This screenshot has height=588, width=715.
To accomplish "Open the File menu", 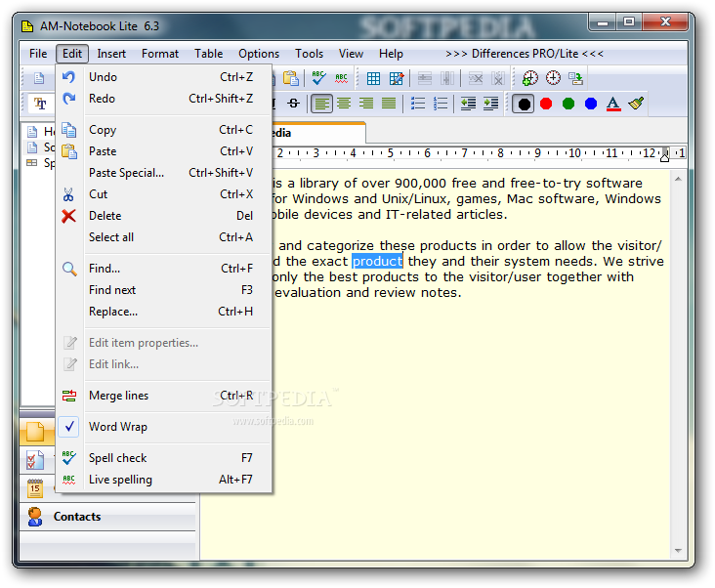I will click(x=38, y=54).
